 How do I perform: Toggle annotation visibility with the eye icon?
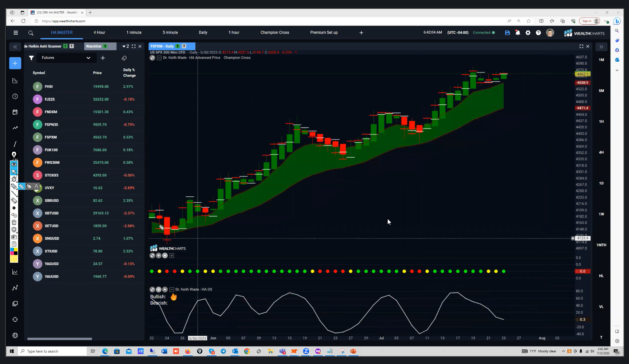point(14,164)
